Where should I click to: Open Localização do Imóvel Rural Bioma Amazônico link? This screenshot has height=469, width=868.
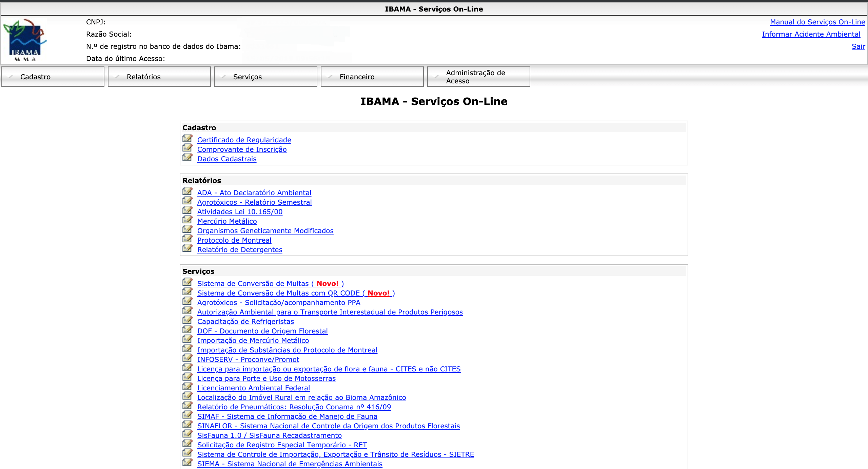301,397
